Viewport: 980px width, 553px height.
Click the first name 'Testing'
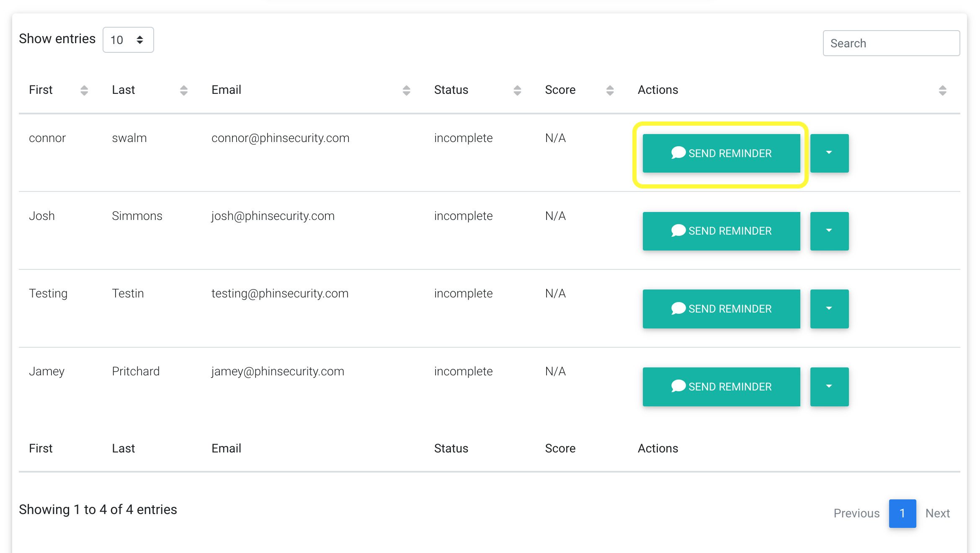tap(48, 294)
